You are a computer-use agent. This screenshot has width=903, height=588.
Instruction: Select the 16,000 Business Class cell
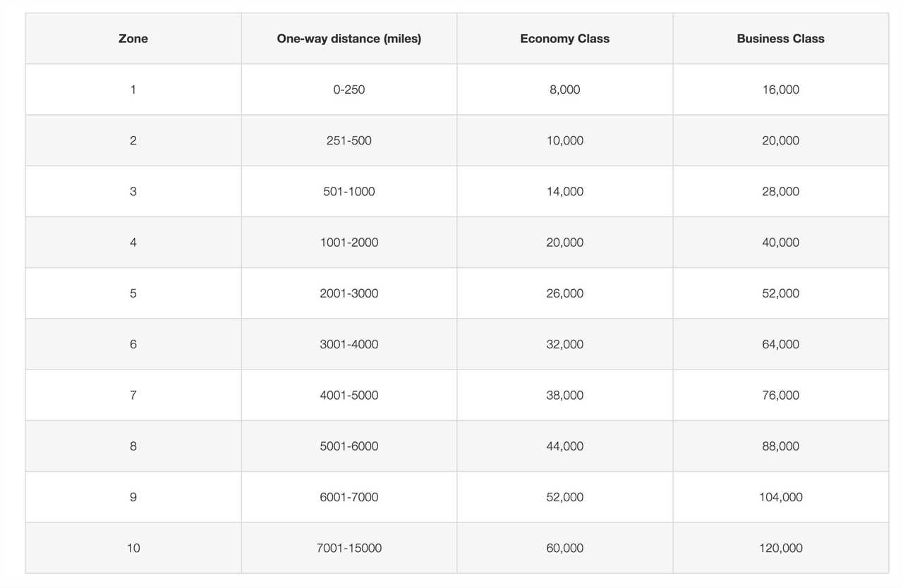coord(781,90)
